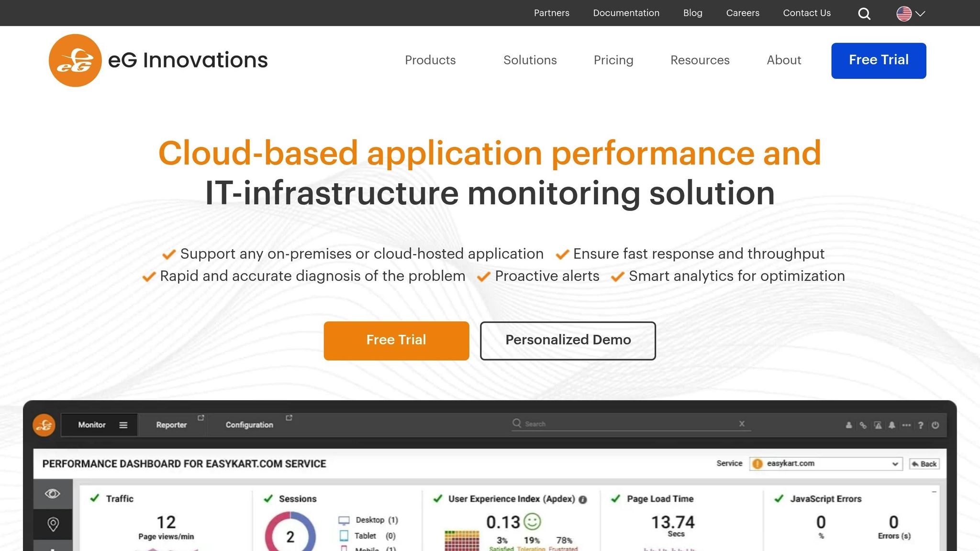Open dashboard help via the question mark icon
The height and width of the screenshot is (551, 980).
coord(921,425)
